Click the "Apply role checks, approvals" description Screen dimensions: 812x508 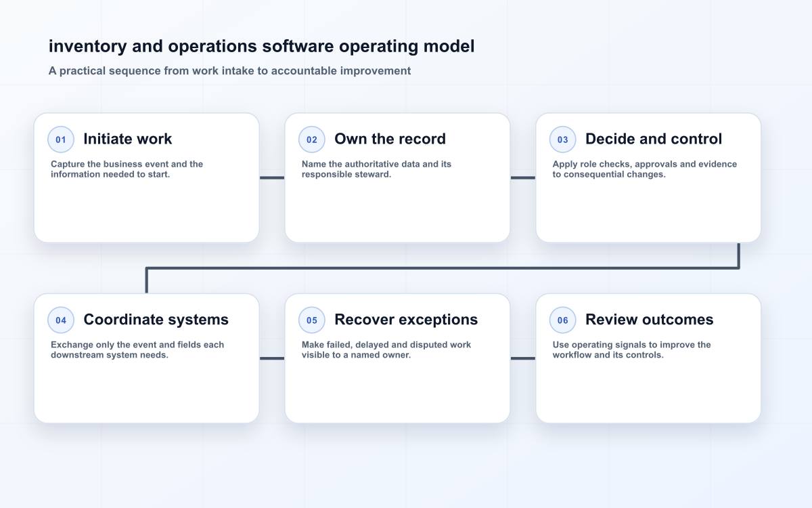645,169
